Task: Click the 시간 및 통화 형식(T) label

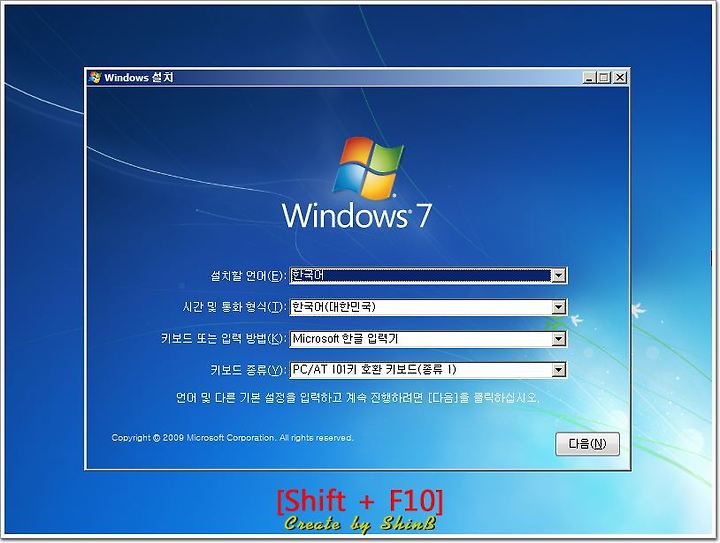Action: [234, 307]
